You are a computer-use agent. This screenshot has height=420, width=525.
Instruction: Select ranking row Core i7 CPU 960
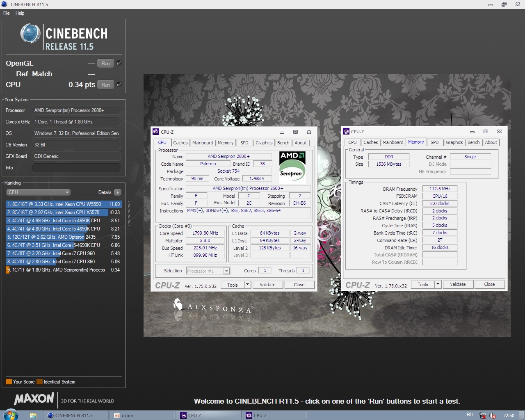point(64,253)
